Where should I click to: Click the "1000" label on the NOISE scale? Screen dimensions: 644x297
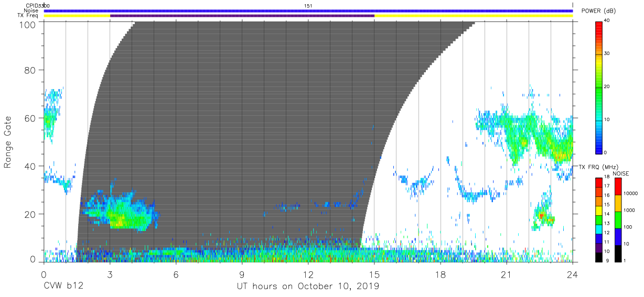click(x=629, y=211)
